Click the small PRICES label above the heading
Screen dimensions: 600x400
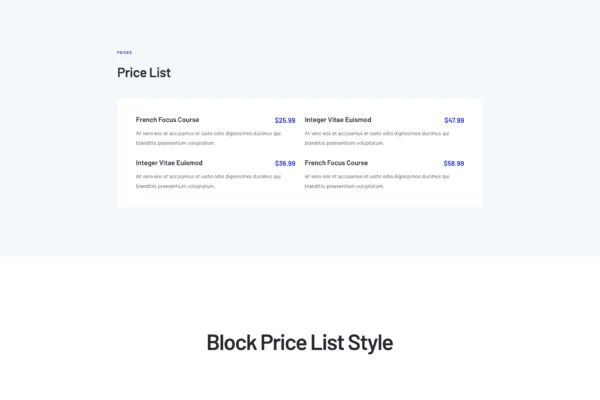point(124,52)
